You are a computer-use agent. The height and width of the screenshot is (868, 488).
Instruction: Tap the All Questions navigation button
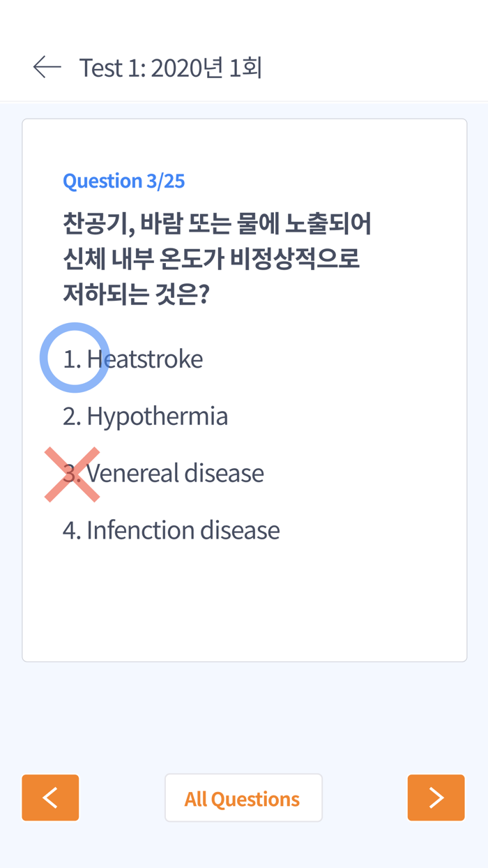click(x=243, y=797)
